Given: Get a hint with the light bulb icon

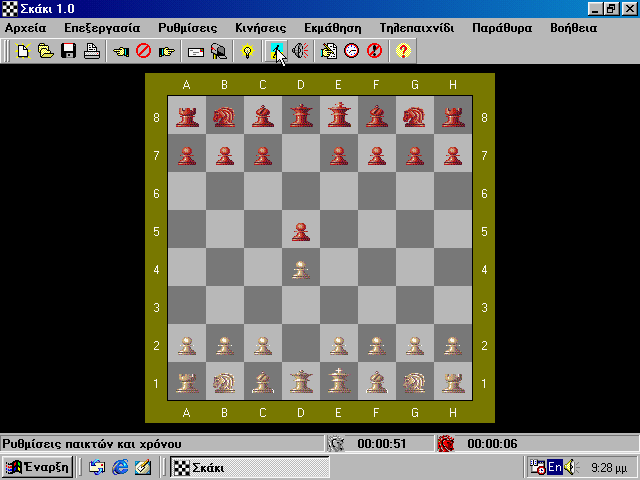Looking at the screenshot, I should pos(247,51).
